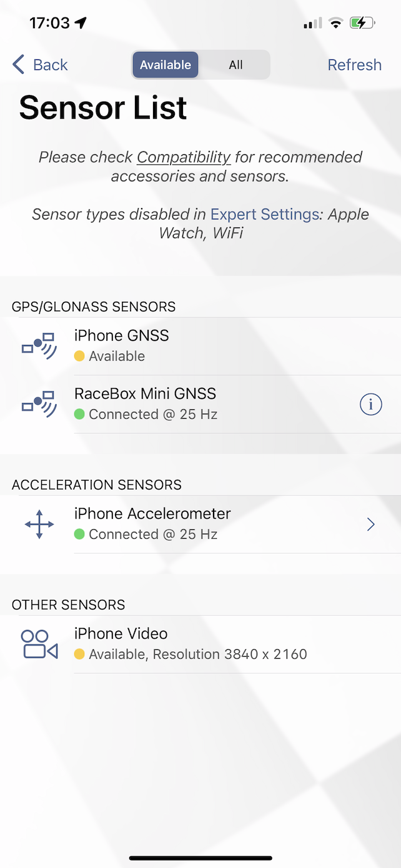Open the Compatibility link

pos(184,157)
